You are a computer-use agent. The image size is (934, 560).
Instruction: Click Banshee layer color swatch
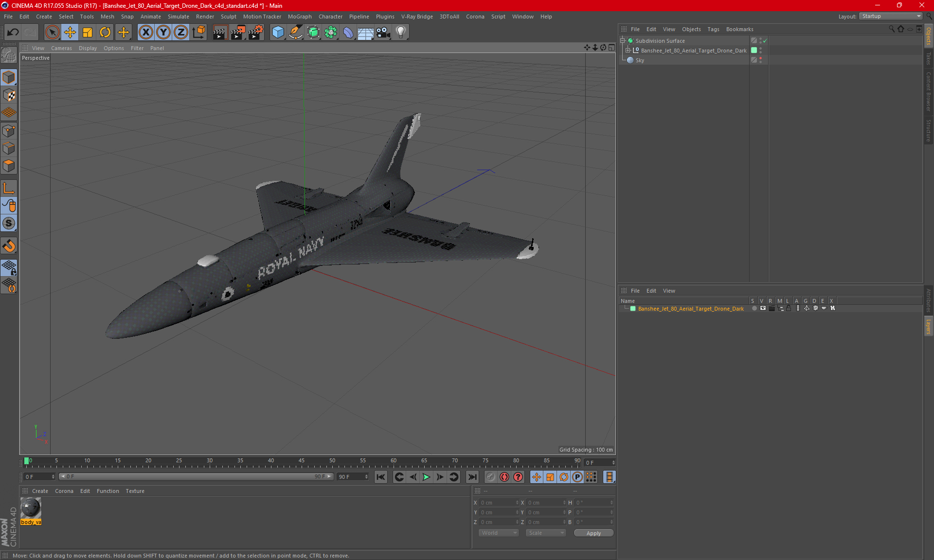click(x=633, y=309)
